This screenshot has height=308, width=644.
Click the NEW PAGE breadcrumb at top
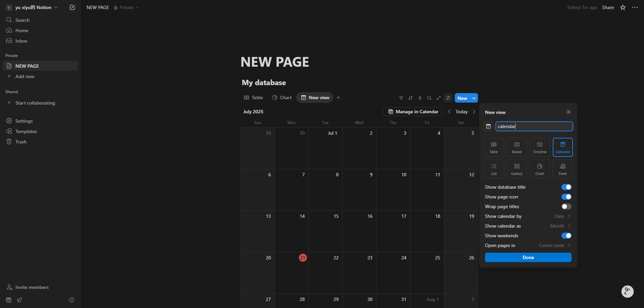pos(98,7)
